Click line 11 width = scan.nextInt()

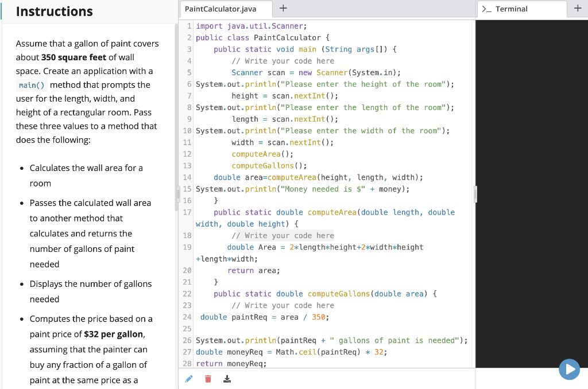point(283,142)
